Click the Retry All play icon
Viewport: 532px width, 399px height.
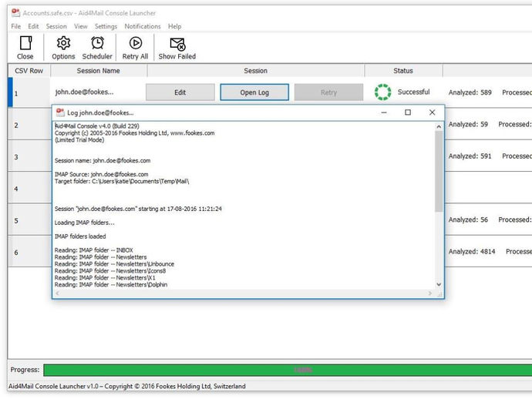[x=136, y=43]
